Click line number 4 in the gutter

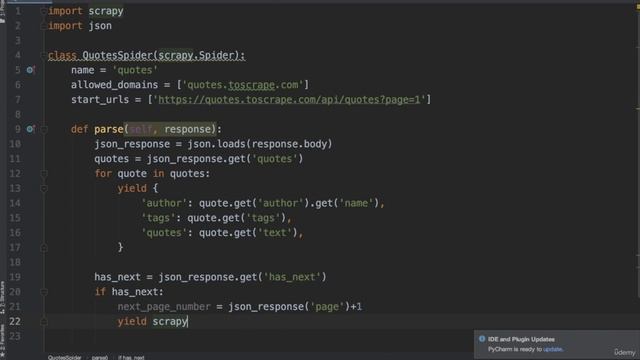(x=18, y=56)
